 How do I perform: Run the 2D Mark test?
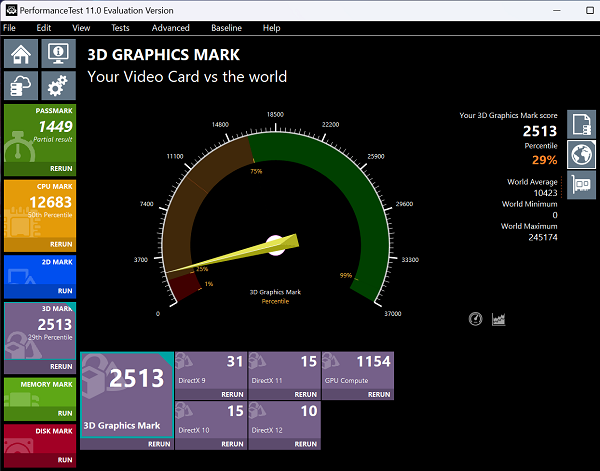click(x=65, y=291)
